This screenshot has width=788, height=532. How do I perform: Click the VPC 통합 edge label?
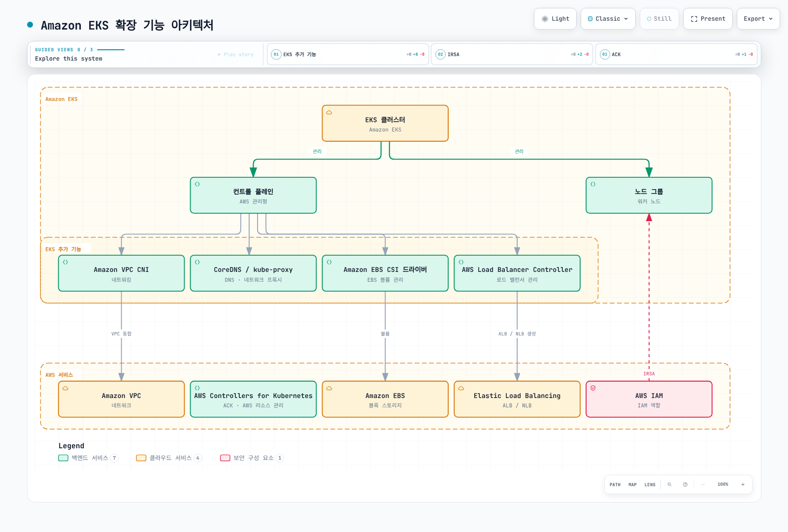(x=121, y=334)
